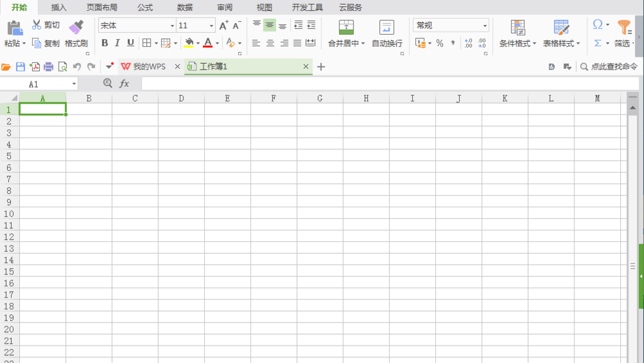Switch to the 插入 ribbon tab
The height and width of the screenshot is (363, 644).
click(59, 7)
